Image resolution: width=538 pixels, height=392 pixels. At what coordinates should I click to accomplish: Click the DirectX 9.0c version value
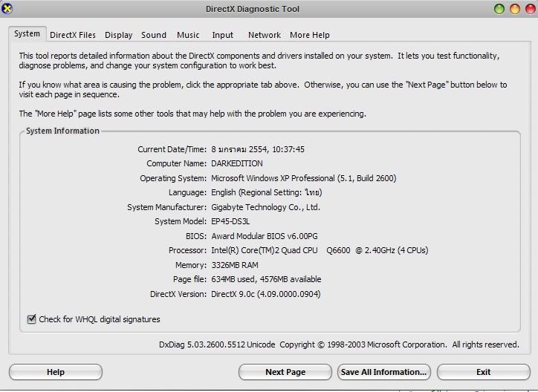pyautogui.click(x=266, y=294)
